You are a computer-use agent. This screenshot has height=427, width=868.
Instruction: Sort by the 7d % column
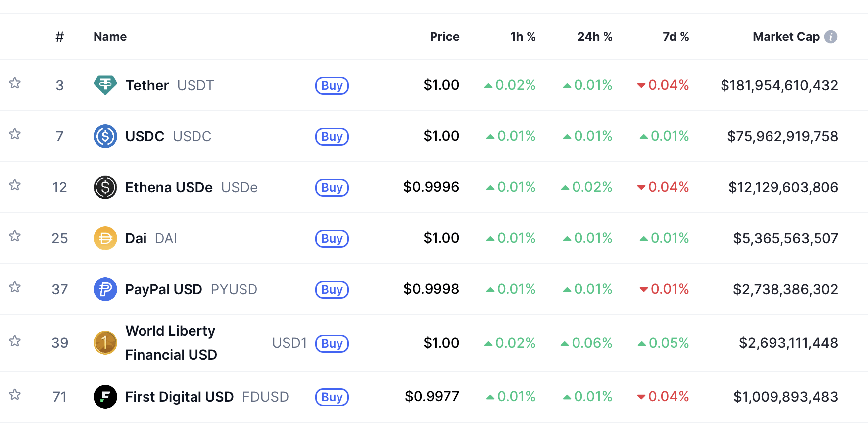tap(675, 37)
